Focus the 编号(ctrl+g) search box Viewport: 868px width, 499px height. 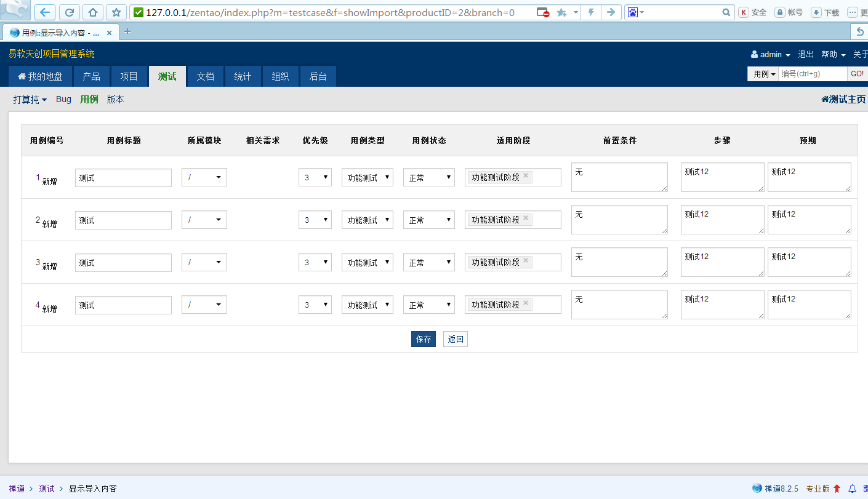coord(813,74)
